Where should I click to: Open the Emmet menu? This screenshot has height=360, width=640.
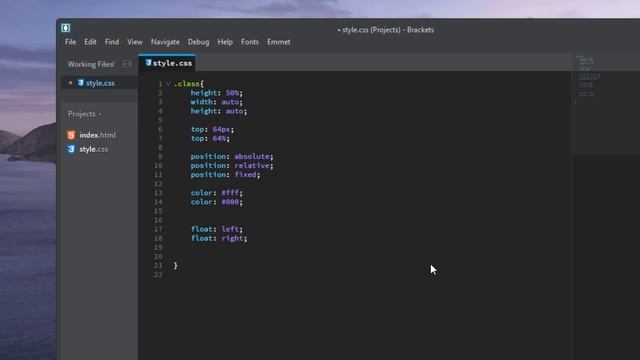click(279, 42)
